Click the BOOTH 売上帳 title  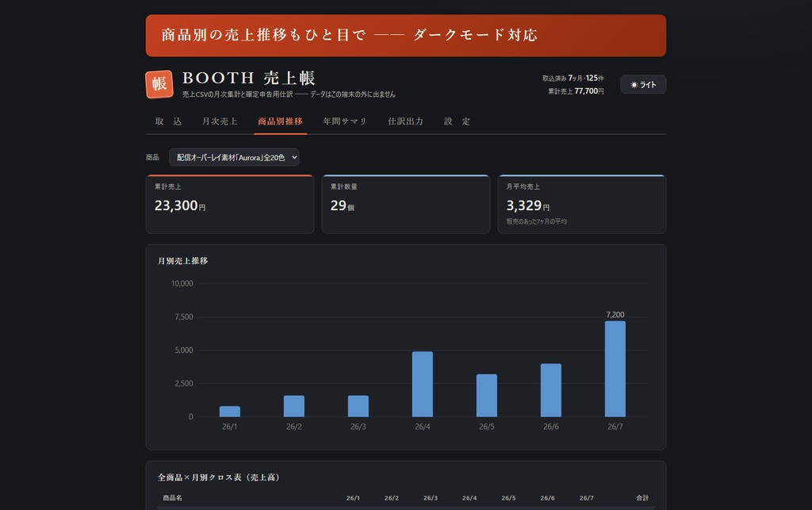(x=248, y=79)
